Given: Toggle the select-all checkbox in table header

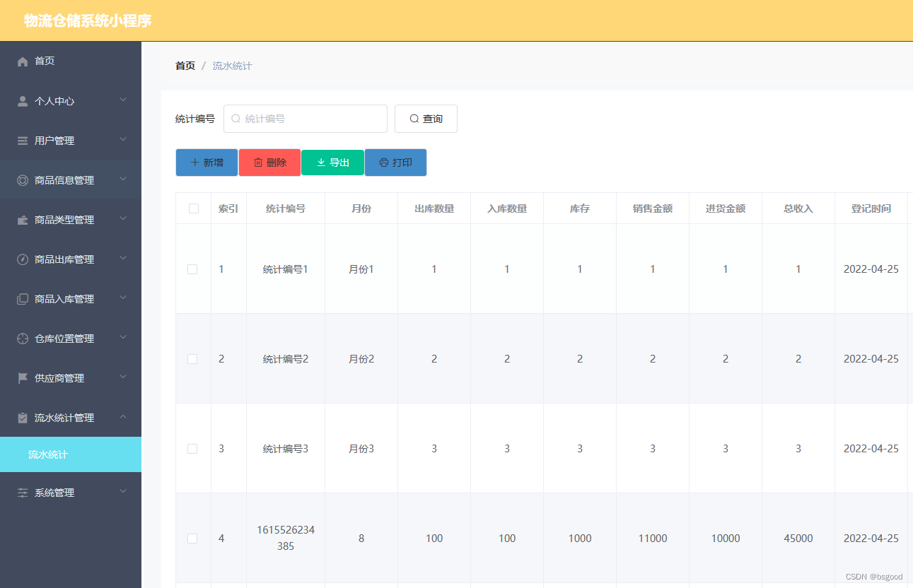Looking at the screenshot, I should point(194,208).
